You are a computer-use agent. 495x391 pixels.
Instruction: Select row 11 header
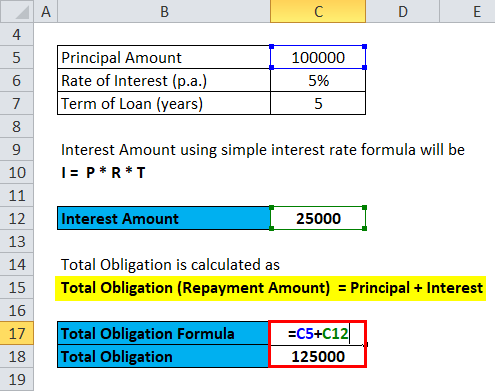point(17,195)
